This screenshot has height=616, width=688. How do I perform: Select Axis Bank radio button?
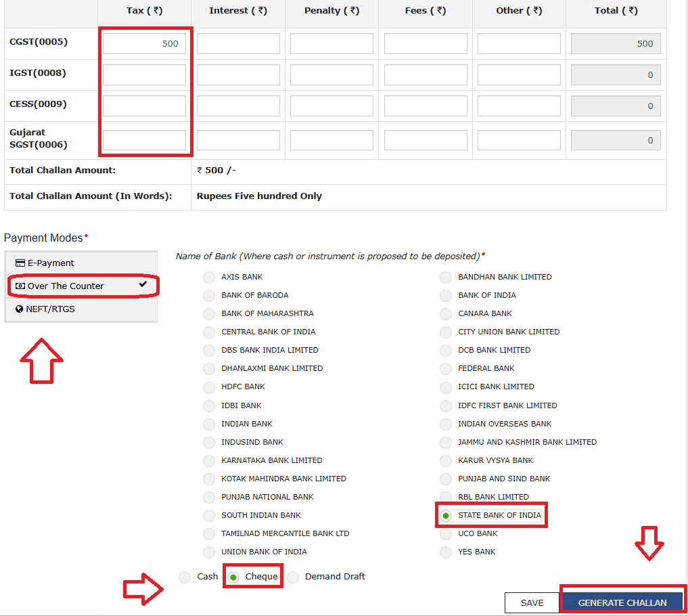coord(209,278)
